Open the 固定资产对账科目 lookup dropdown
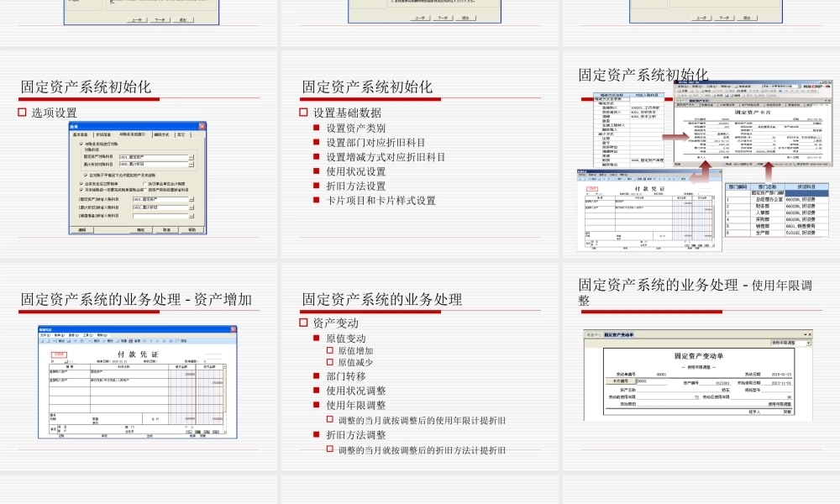 coord(191,157)
